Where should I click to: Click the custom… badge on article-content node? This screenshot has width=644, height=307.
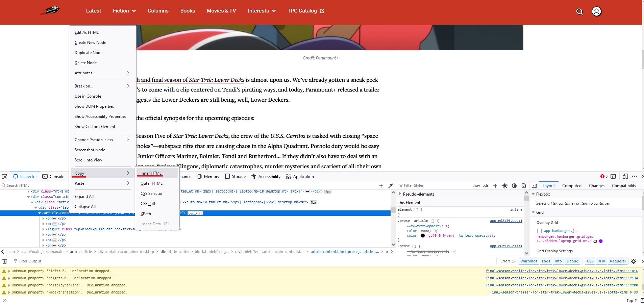point(195,213)
